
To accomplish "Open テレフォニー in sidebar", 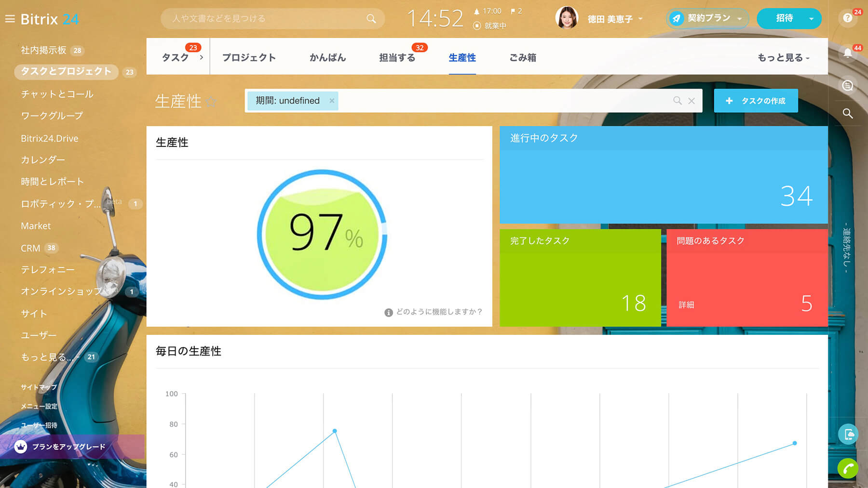I will [47, 270].
